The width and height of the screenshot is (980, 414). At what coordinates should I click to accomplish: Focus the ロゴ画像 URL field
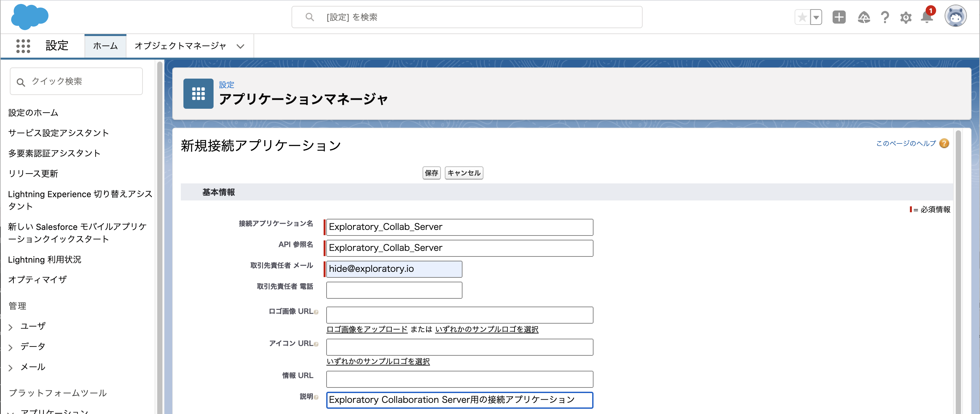tap(460, 315)
